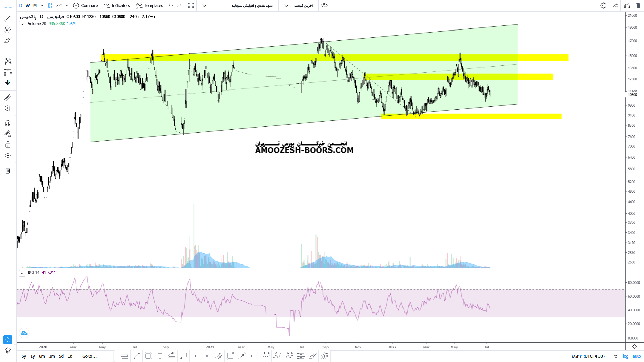The image size is (644, 362).
Task: Select the trend line drawing tool
Action: (x=8, y=18)
